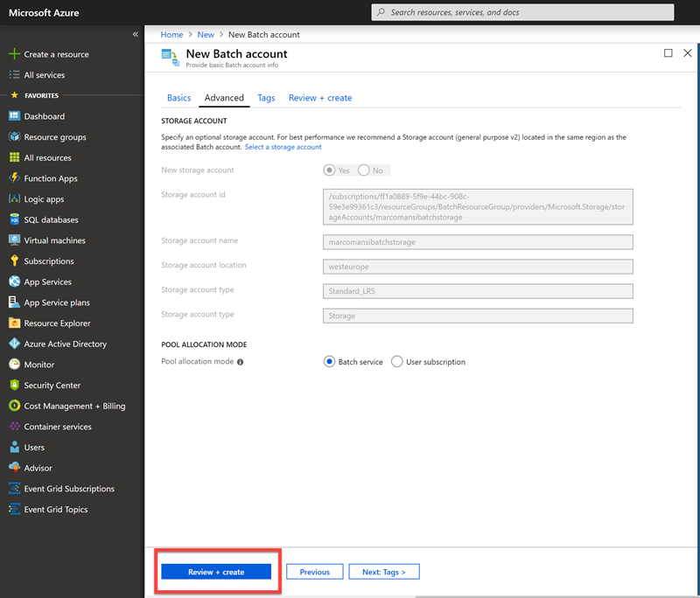This screenshot has height=598, width=700.
Task: Click the All resources grid icon
Action: coord(14,157)
